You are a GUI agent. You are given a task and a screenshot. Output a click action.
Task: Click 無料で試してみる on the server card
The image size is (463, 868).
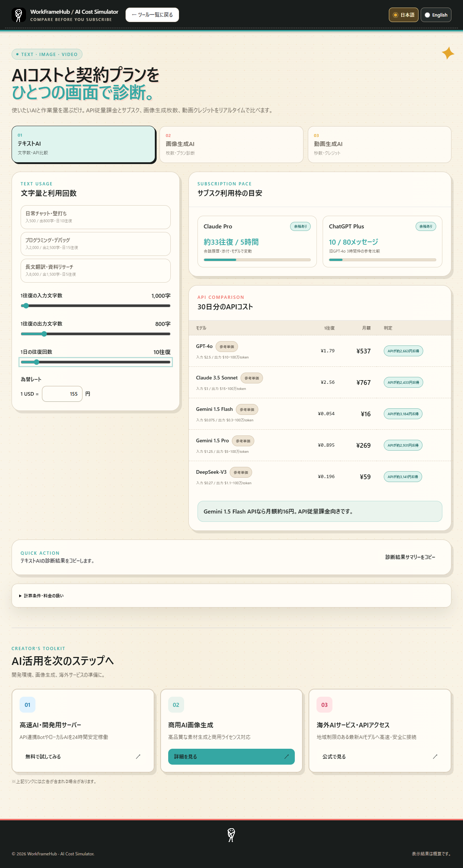coord(83,757)
